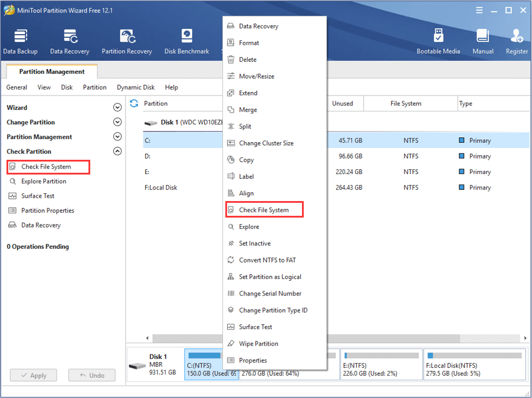The height and width of the screenshot is (398, 532).
Task: Open the View menu
Action: pos(44,87)
